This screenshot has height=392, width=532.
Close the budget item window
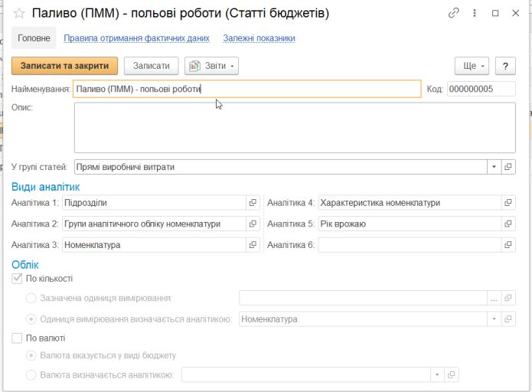(516, 13)
